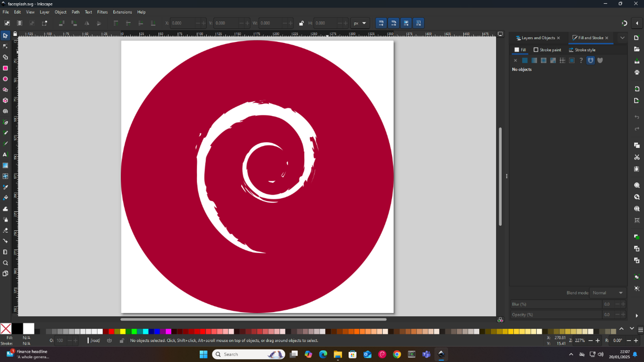Open the Stroke style tab
The image size is (644, 362).
(582, 50)
